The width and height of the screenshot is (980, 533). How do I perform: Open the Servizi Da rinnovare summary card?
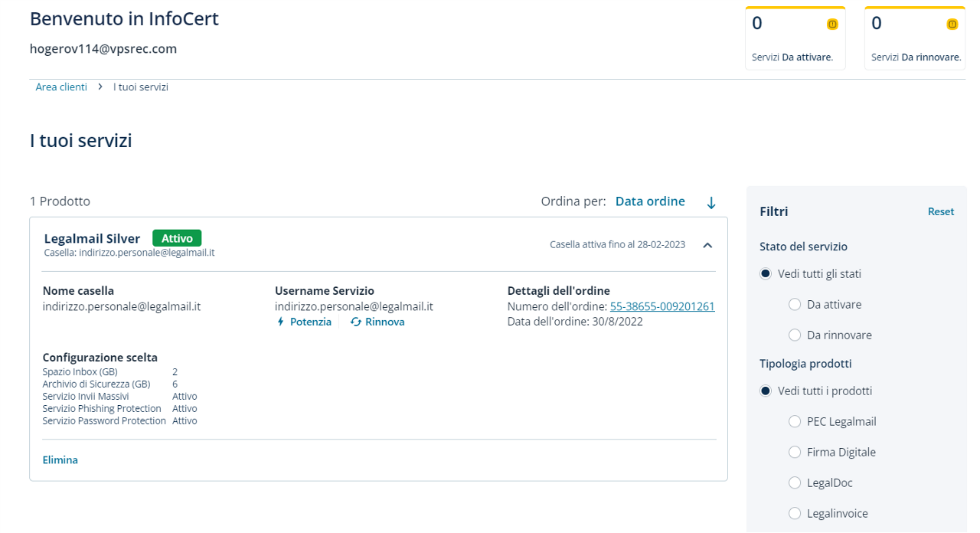[915, 38]
